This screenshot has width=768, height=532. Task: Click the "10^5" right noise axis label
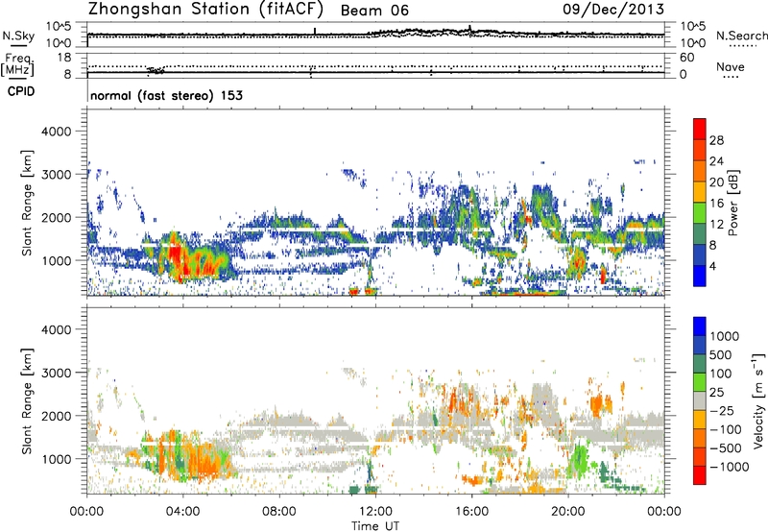[x=694, y=27]
